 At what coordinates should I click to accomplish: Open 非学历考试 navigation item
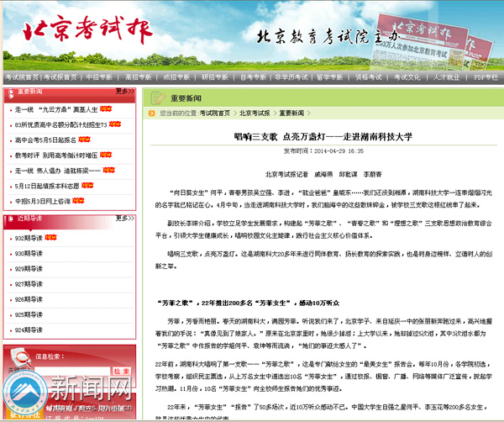coord(291,77)
